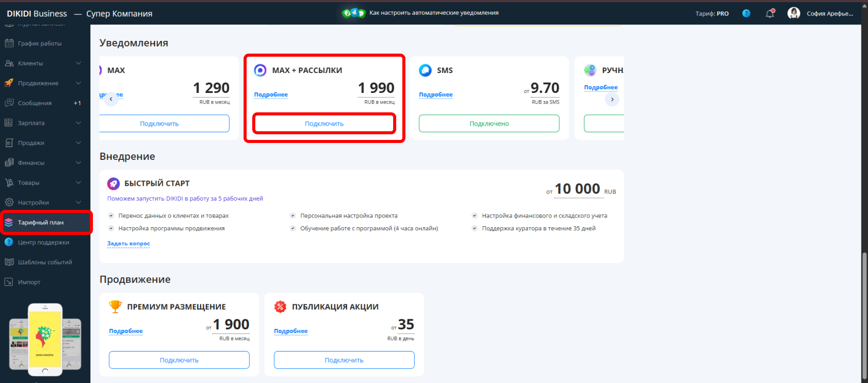Expand the Настройки sidebar section
This screenshot has width=868, height=383.
tap(43, 203)
